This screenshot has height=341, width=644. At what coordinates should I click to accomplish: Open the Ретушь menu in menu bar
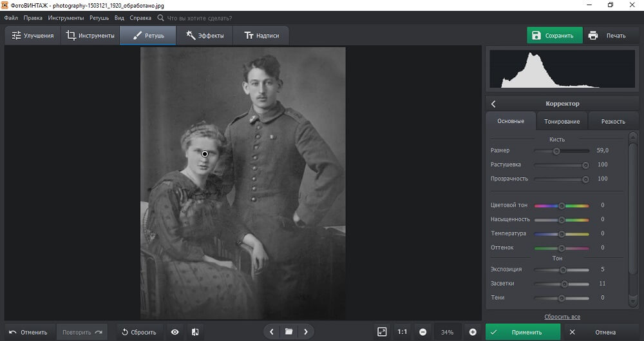click(99, 18)
